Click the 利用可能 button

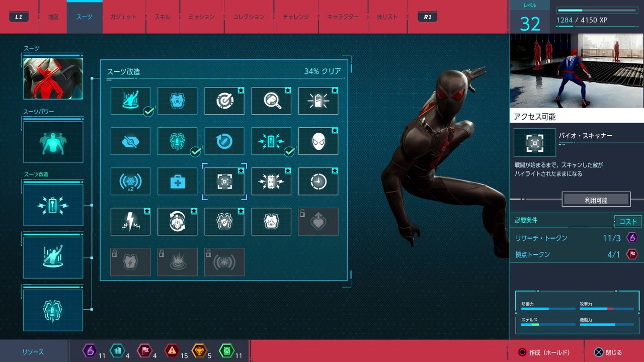596,200
